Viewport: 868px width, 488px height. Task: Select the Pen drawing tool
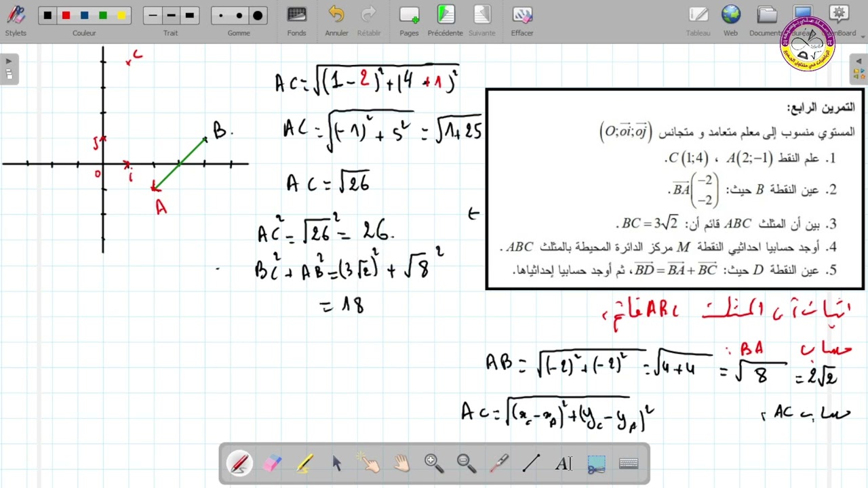(x=239, y=464)
